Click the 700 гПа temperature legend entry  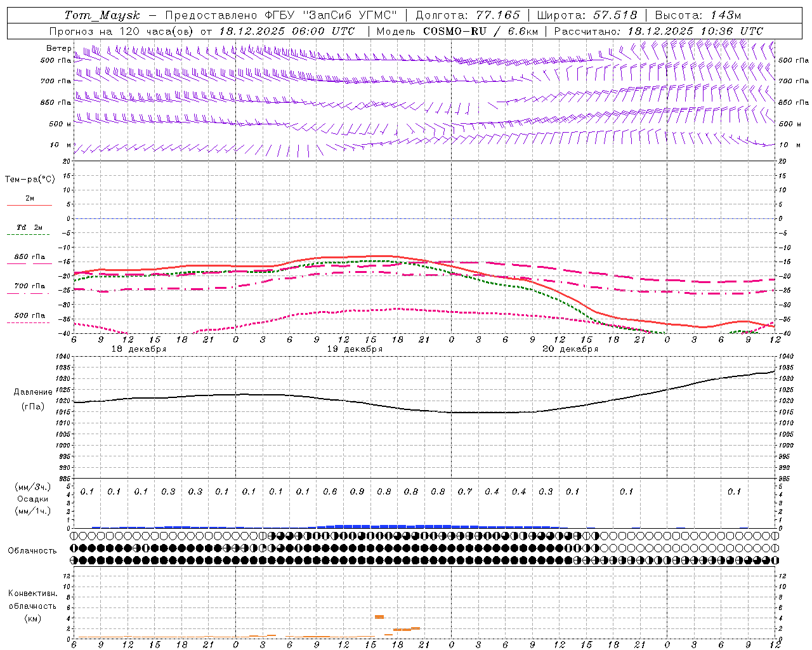click(30, 286)
